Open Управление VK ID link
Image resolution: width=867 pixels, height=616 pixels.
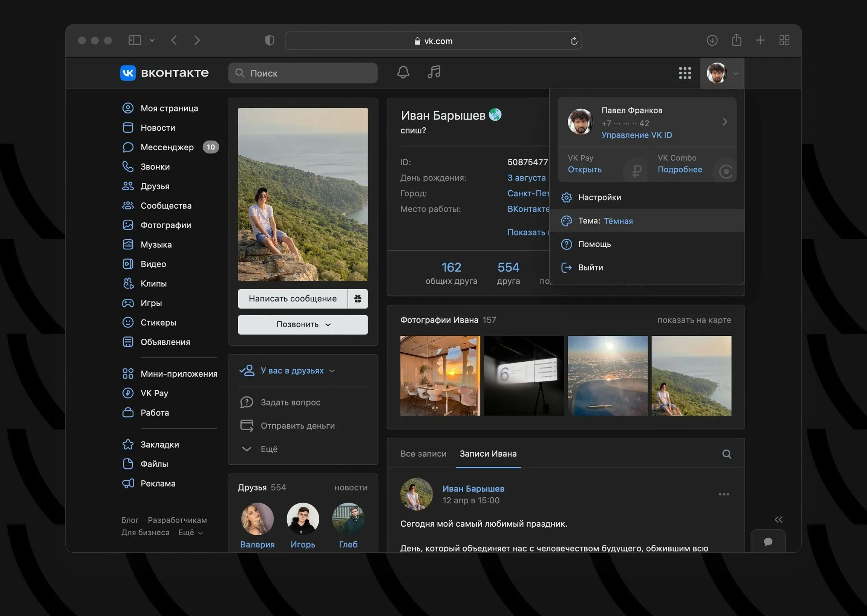coord(636,135)
